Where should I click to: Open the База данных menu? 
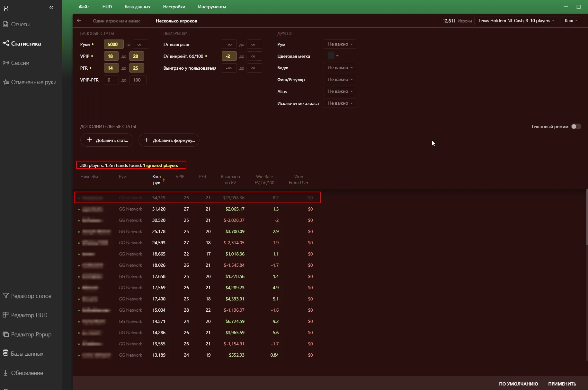click(138, 7)
